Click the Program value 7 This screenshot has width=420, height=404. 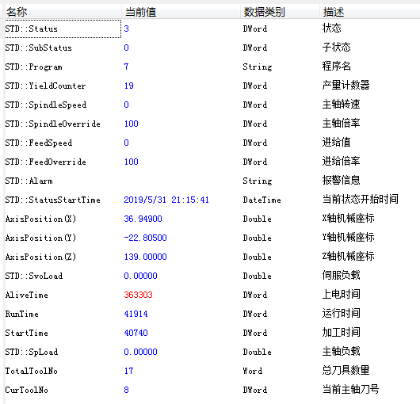click(x=126, y=67)
